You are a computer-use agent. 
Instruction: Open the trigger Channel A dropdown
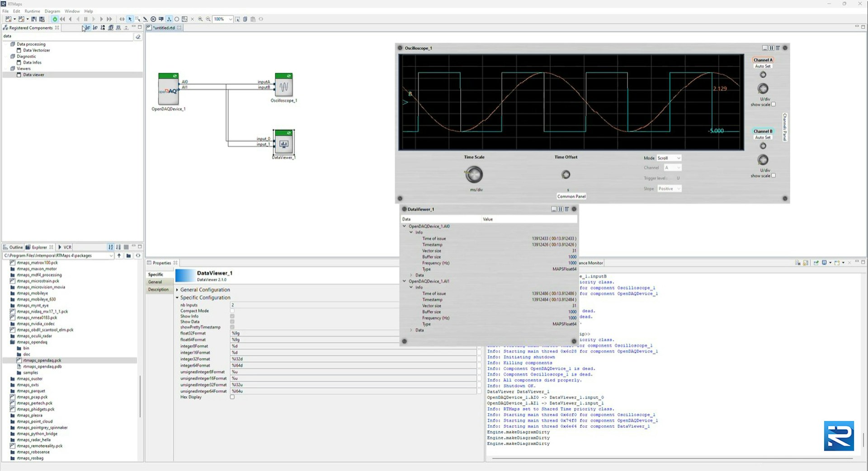point(672,168)
